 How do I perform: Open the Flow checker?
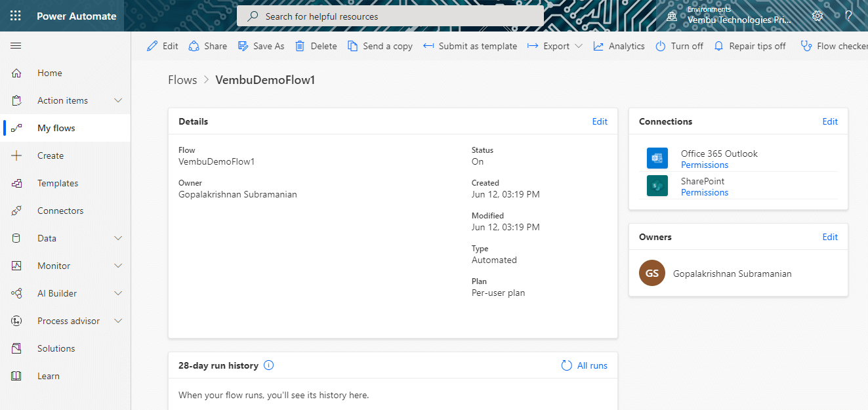tap(834, 46)
